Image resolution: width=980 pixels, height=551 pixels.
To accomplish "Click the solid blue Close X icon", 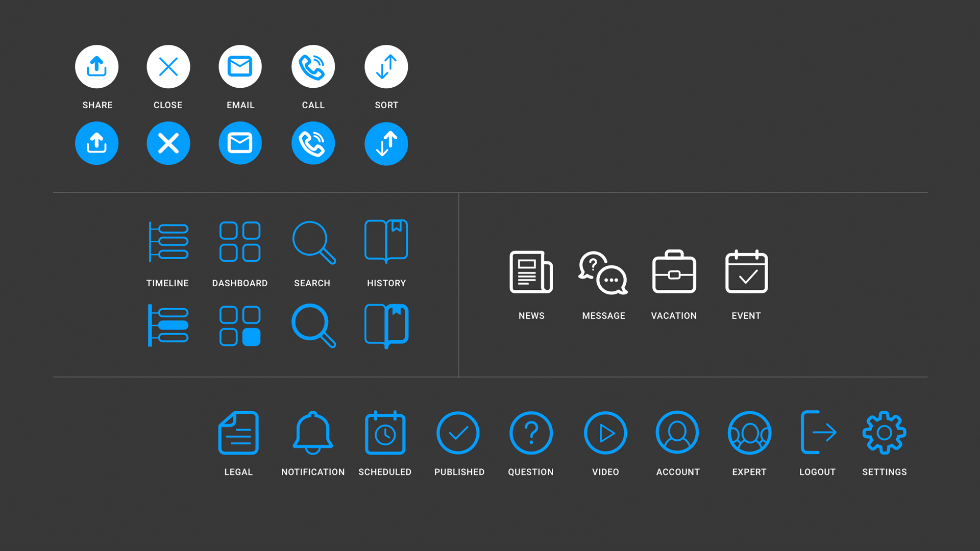I will 168,143.
